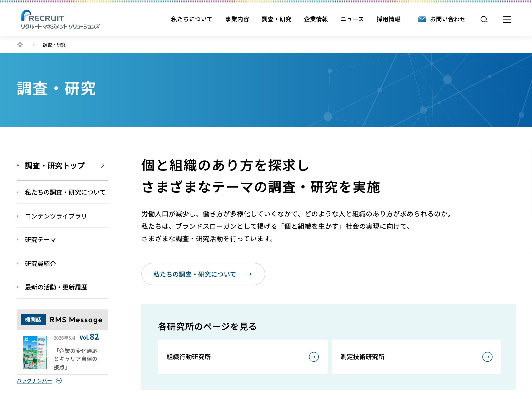Open the 測定技術研究所 card
Image resolution: width=532 pixels, height=399 pixels.
(x=416, y=357)
